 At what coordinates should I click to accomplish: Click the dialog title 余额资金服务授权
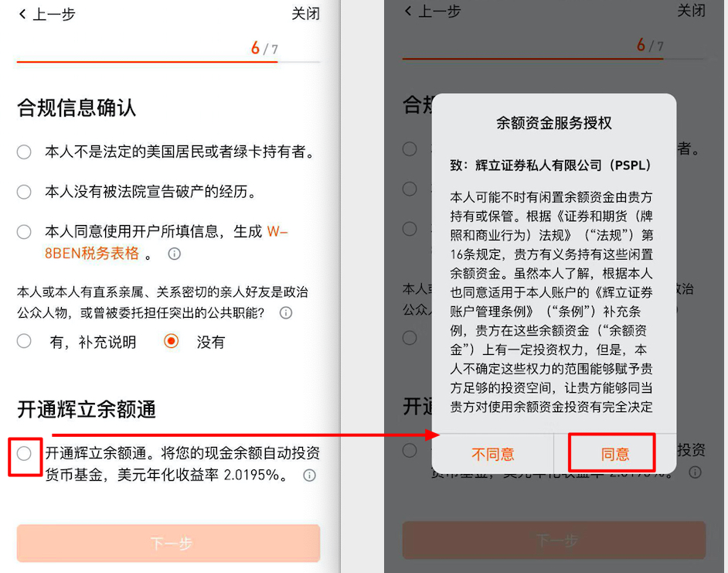[x=554, y=123]
